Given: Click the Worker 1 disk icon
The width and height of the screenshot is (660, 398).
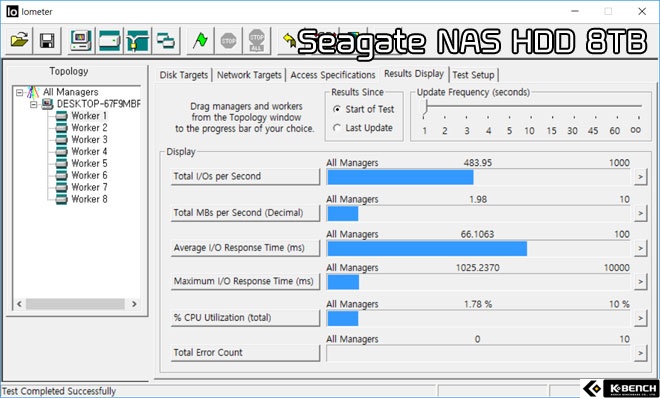Looking at the screenshot, I should (x=61, y=116).
